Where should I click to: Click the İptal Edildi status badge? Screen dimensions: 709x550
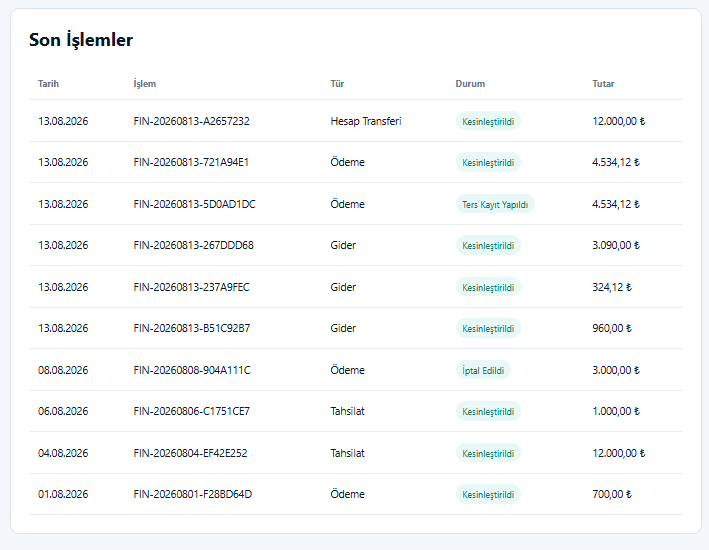coord(483,370)
